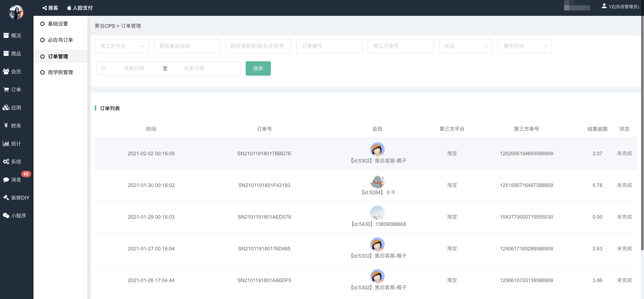Open the 推客 top menu item

(x=50, y=8)
